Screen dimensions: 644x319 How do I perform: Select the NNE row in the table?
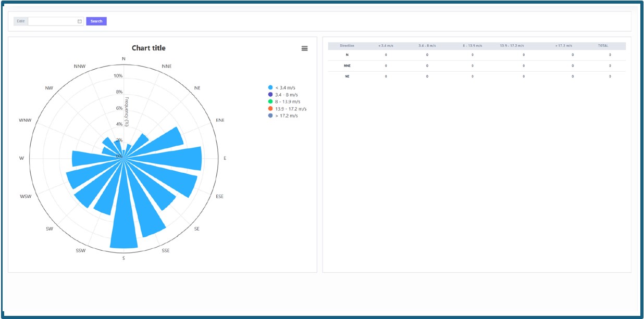[347, 66]
